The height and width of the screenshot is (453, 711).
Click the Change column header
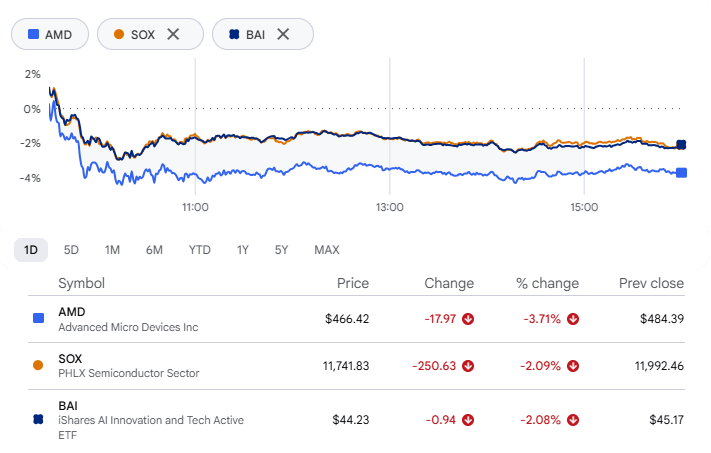point(449,283)
